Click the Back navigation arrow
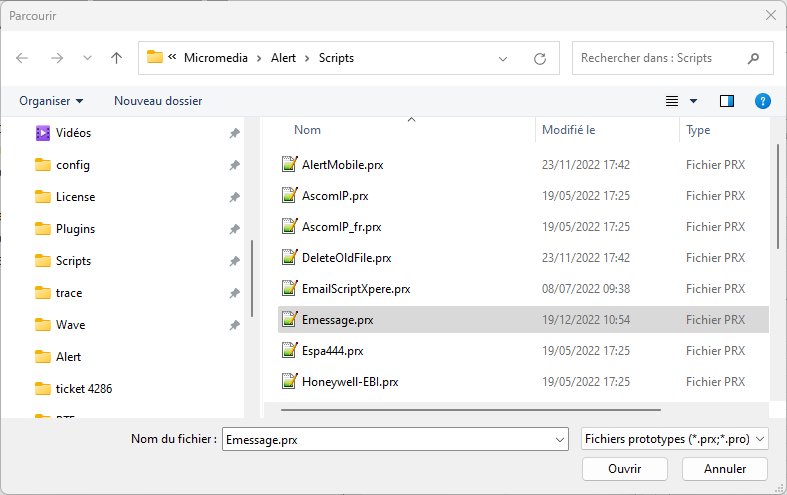This screenshot has height=495, width=787. (23, 58)
